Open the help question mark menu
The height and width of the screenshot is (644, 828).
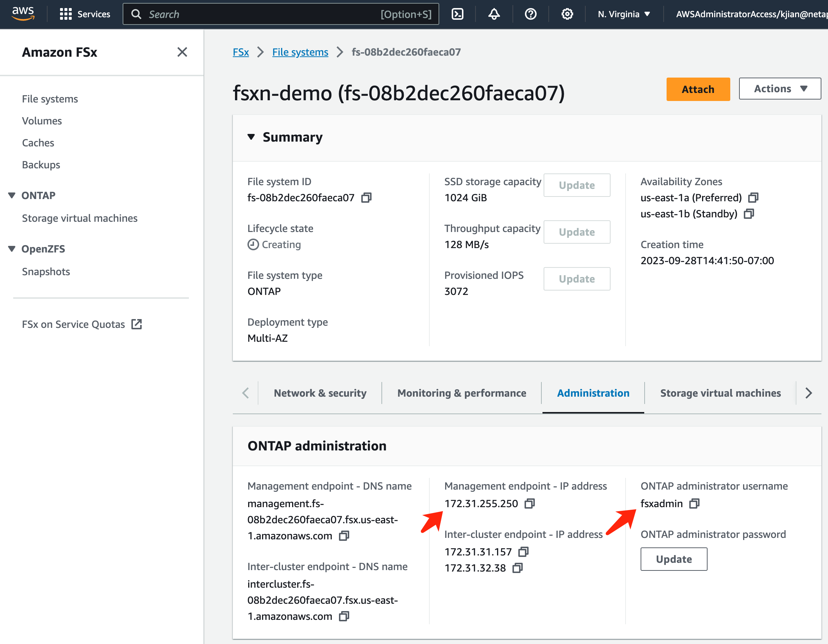tap(530, 14)
